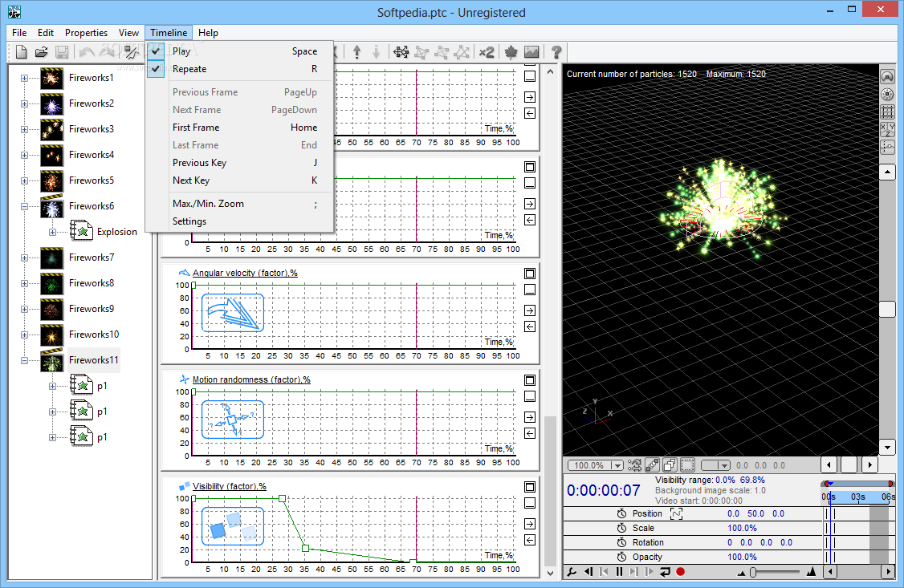The image size is (904, 588).
Task: Expand the Fireworks1 tree node
Action: [24, 78]
